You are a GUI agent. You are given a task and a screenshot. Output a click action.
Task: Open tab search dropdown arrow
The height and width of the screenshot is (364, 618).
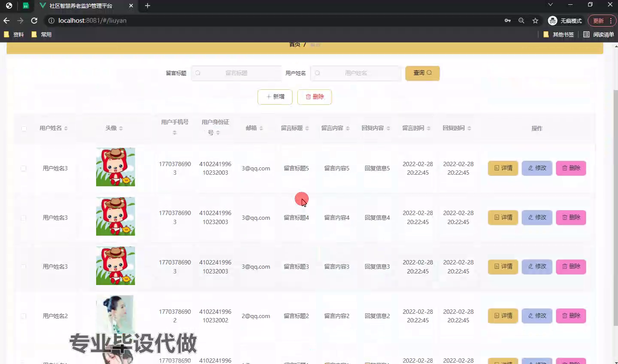[x=550, y=5]
